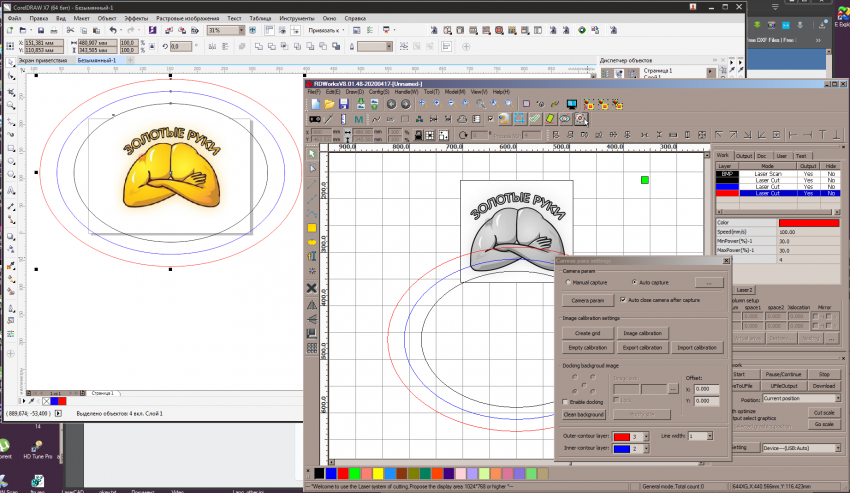
Task: Click the Open folder icon in RDWorks
Action: (x=330, y=103)
